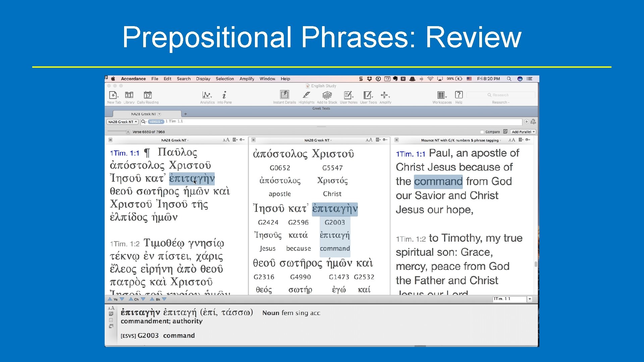644x362 pixels.
Task: Open User Notes tool
Action: click(x=348, y=95)
